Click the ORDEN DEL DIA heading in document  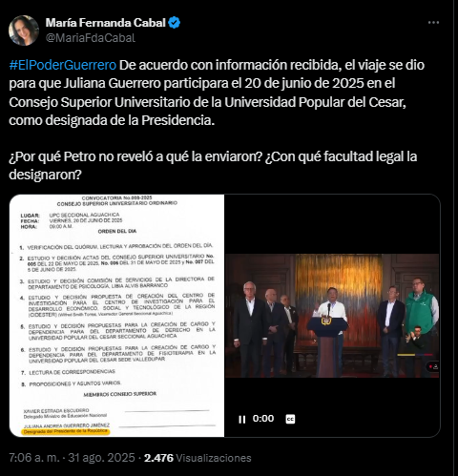pos(117,231)
